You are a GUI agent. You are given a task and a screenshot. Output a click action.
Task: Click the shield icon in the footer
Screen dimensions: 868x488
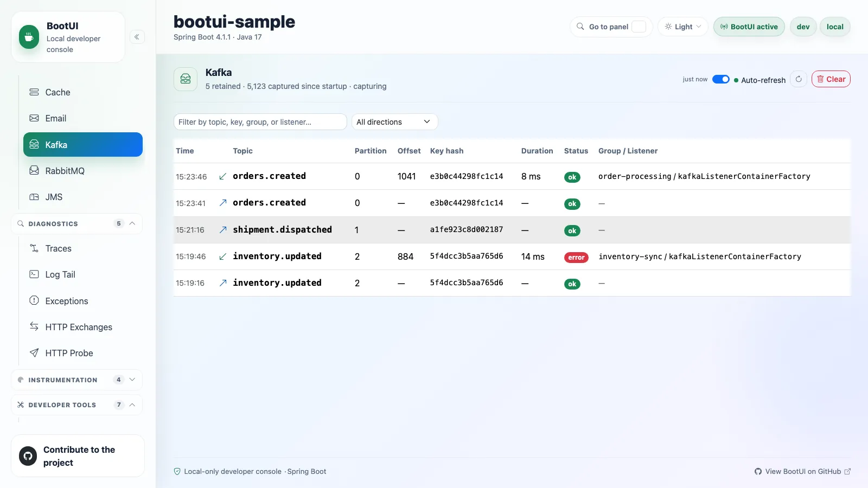pos(177,472)
